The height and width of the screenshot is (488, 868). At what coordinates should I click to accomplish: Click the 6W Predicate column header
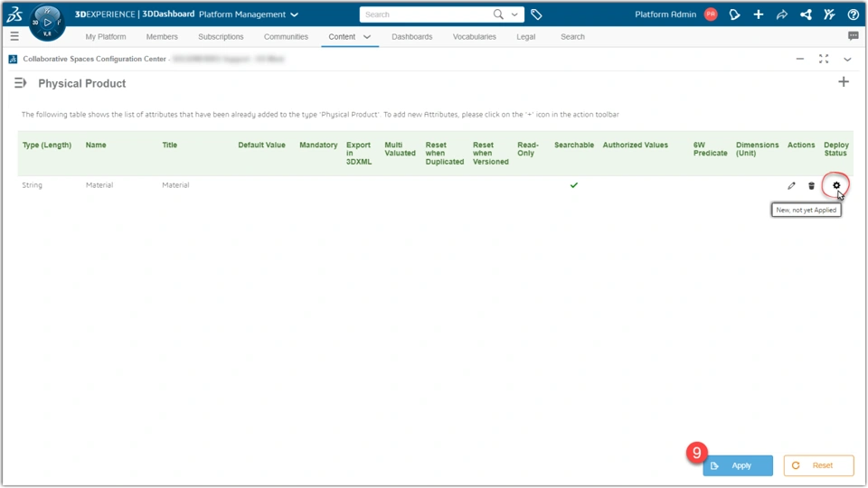[x=711, y=149]
